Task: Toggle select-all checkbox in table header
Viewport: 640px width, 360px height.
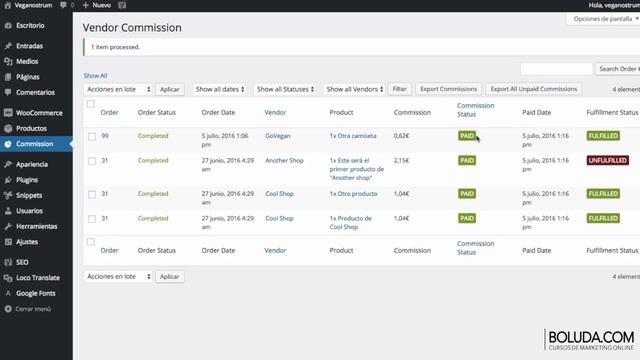Action: [x=91, y=104]
